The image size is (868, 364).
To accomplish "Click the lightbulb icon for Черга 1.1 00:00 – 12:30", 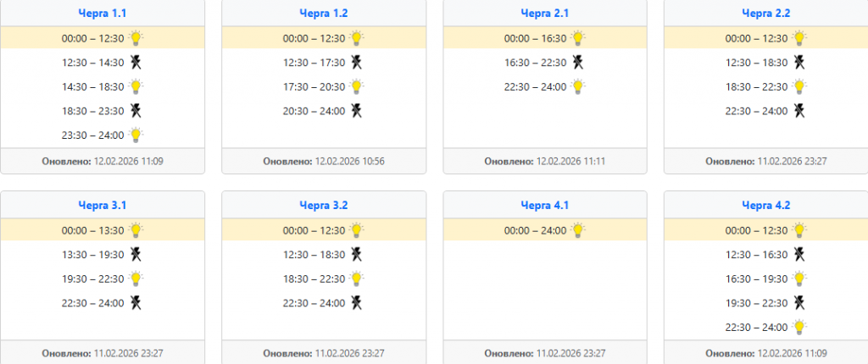I will (x=136, y=38).
